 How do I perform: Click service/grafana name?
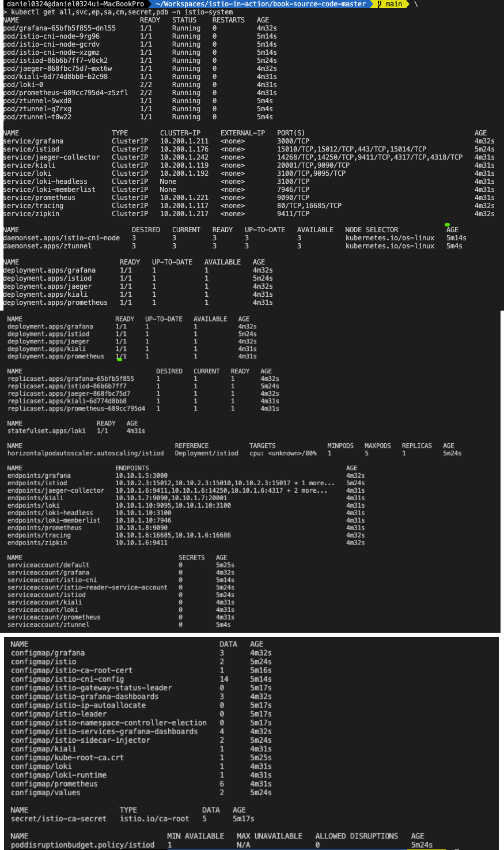pyautogui.click(x=33, y=141)
